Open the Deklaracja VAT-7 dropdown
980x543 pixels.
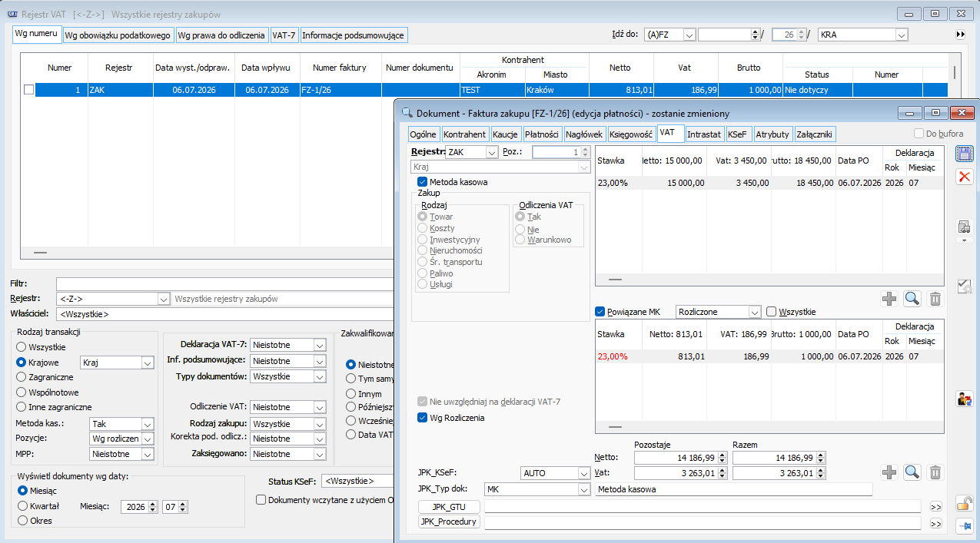point(320,345)
